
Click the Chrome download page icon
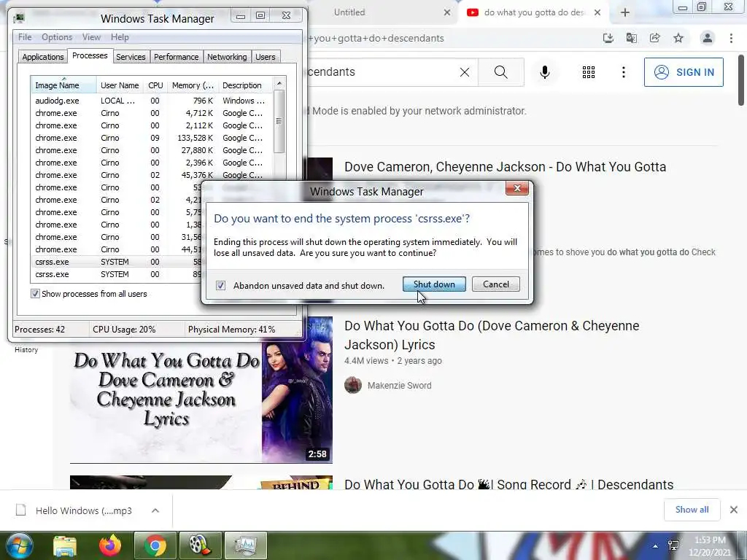tap(608, 38)
